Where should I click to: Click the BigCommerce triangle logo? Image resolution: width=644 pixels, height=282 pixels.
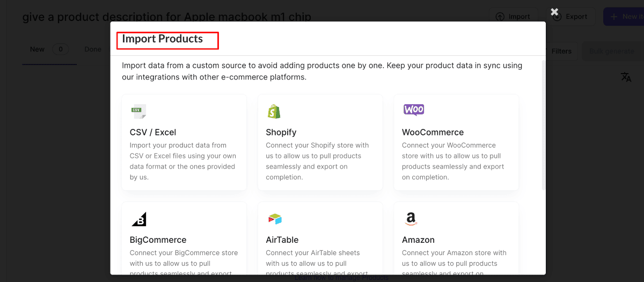138,219
